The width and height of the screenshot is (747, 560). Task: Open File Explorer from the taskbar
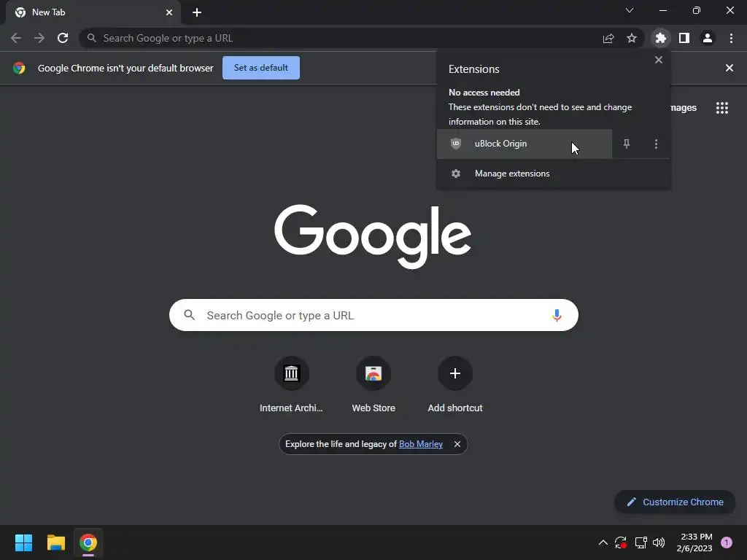55,542
